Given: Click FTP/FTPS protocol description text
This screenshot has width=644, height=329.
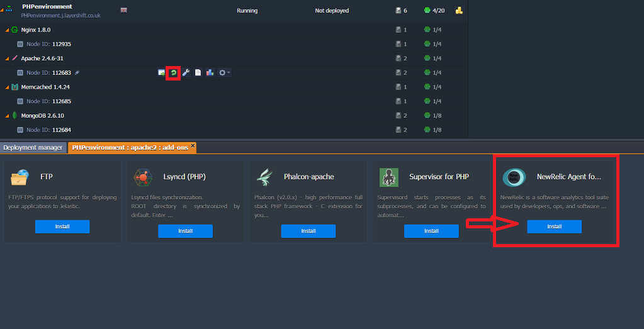Looking at the screenshot, I should click(x=62, y=202).
